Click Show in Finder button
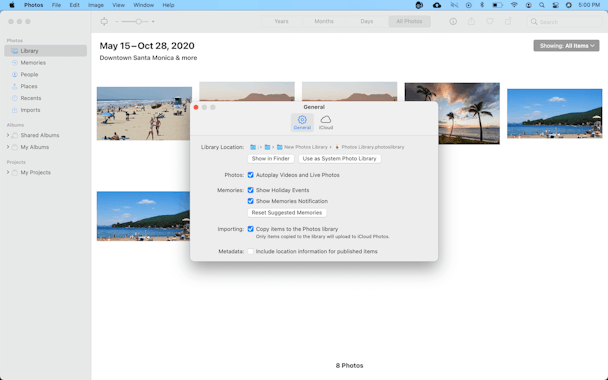The image size is (608, 380). point(271,159)
